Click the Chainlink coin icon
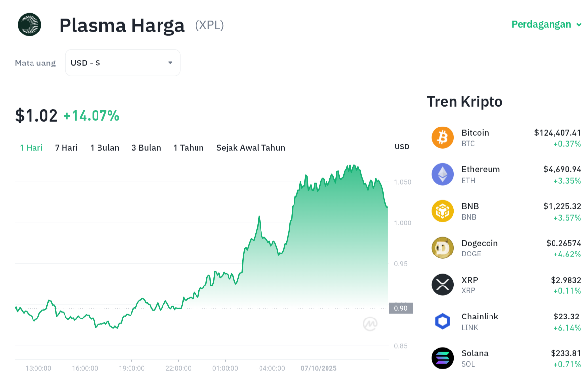Image resolution: width=588 pixels, height=382 pixels. pos(442,321)
